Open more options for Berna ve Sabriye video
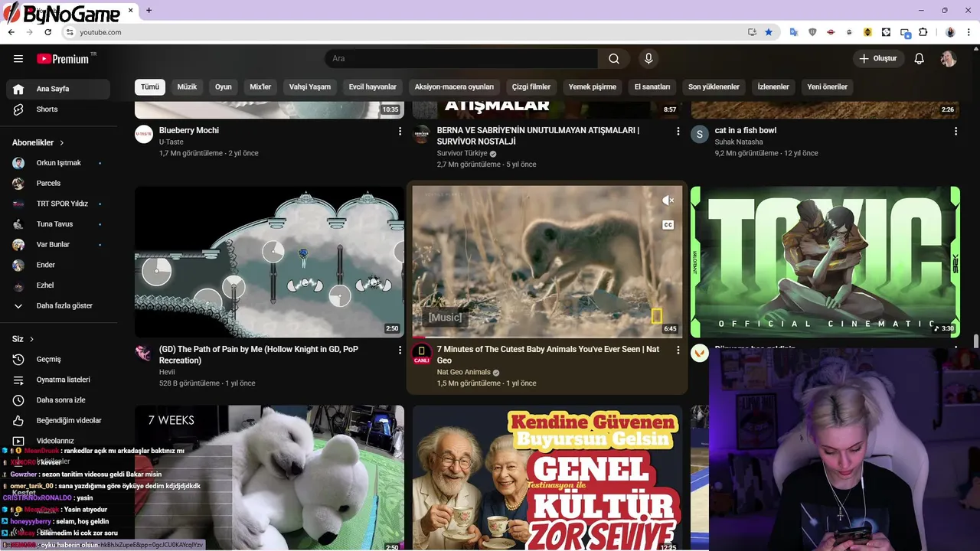 pyautogui.click(x=678, y=132)
